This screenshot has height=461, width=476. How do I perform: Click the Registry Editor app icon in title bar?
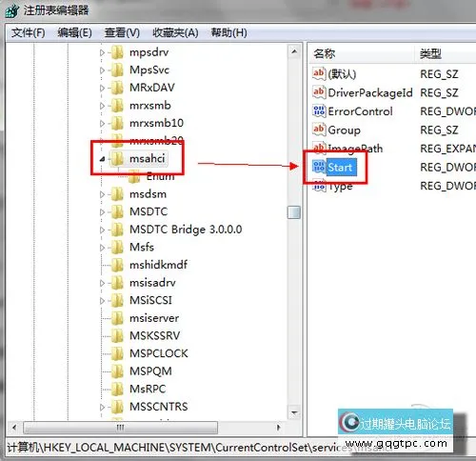coord(12,11)
